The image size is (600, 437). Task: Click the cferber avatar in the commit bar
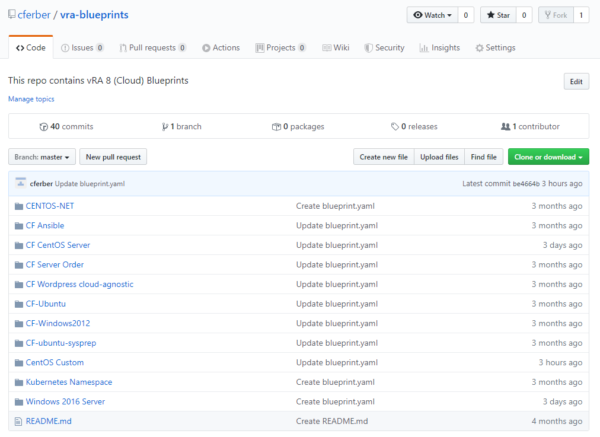[x=21, y=183]
